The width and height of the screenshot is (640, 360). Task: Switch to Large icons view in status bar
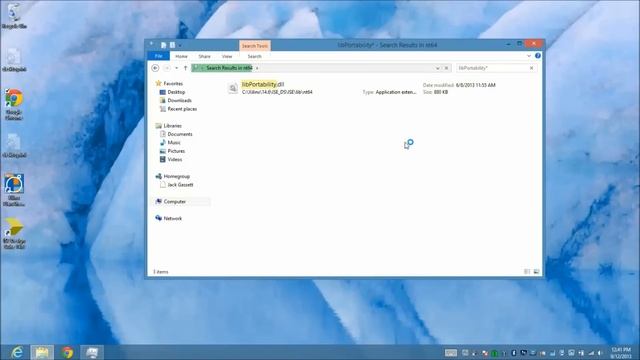[x=536, y=271]
